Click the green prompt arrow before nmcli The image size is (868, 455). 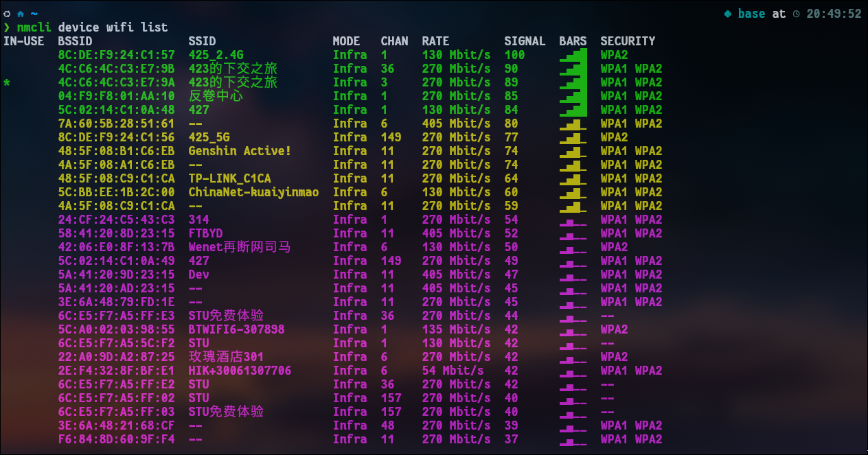pos(7,27)
